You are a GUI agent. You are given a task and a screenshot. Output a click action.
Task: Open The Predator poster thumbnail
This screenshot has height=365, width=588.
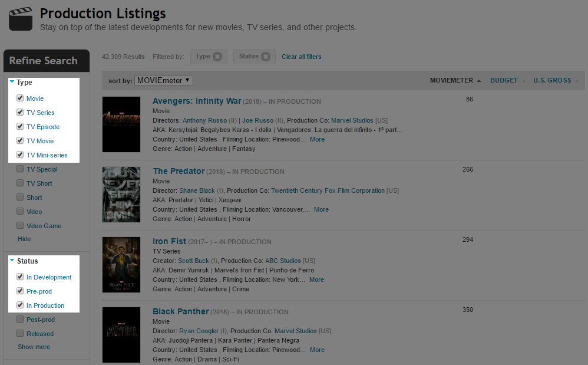coord(121,195)
